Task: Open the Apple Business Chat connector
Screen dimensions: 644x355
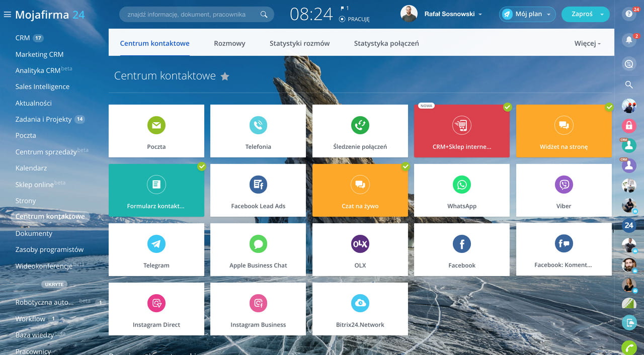Action: [x=258, y=249]
